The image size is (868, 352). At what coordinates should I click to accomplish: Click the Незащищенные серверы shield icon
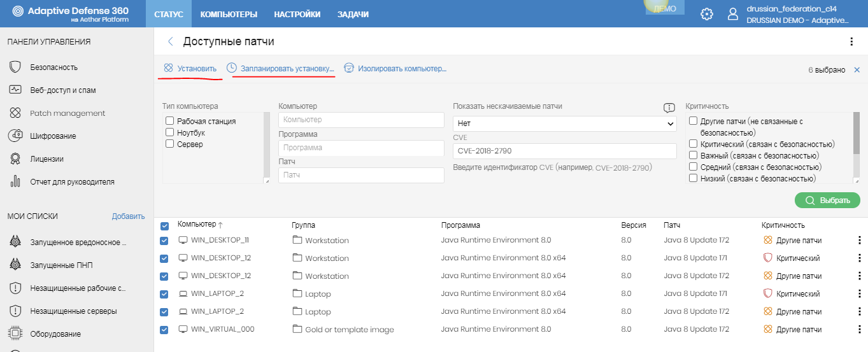[16, 311]
